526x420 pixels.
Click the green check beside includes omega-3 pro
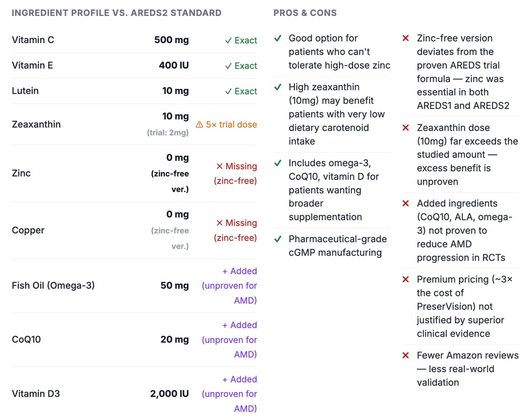pos(278,163)
